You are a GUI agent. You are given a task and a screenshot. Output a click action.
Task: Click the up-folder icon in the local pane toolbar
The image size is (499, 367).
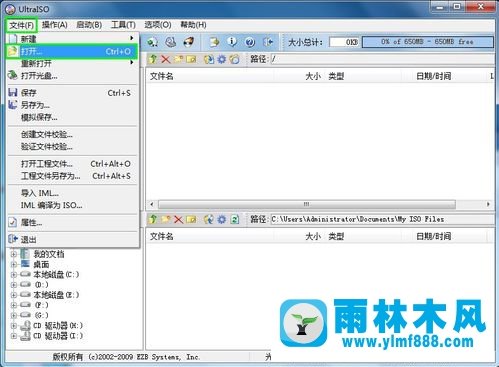(153, 219)
